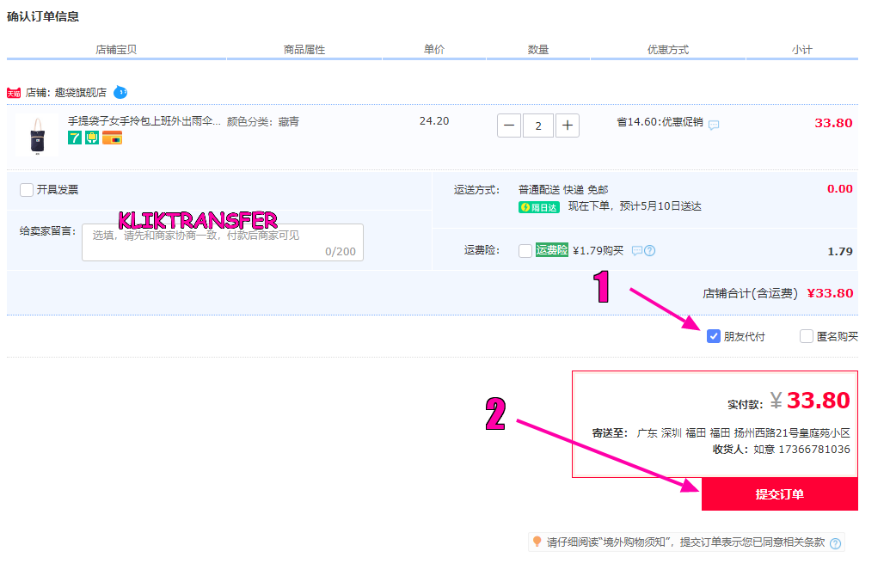The height and width of the screenshot is (588, 890).
Task: Click the 7-day return service icon
Action: (74, 138)
